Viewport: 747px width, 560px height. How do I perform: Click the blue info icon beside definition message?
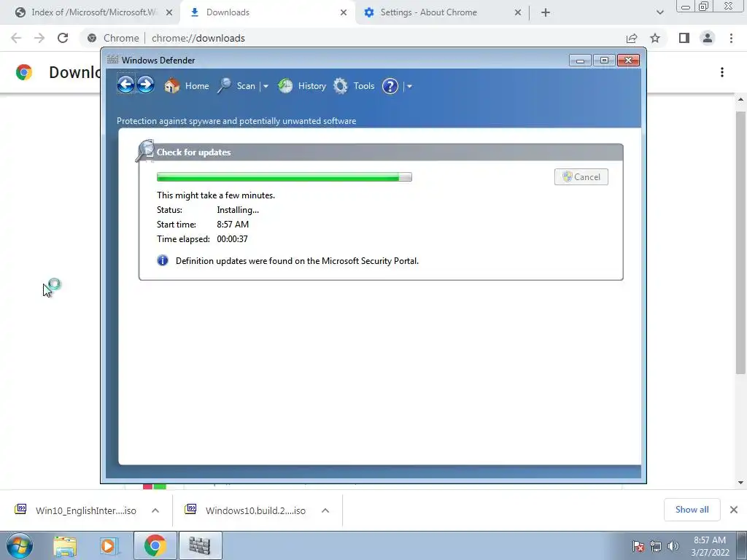[x=163, y=260]
